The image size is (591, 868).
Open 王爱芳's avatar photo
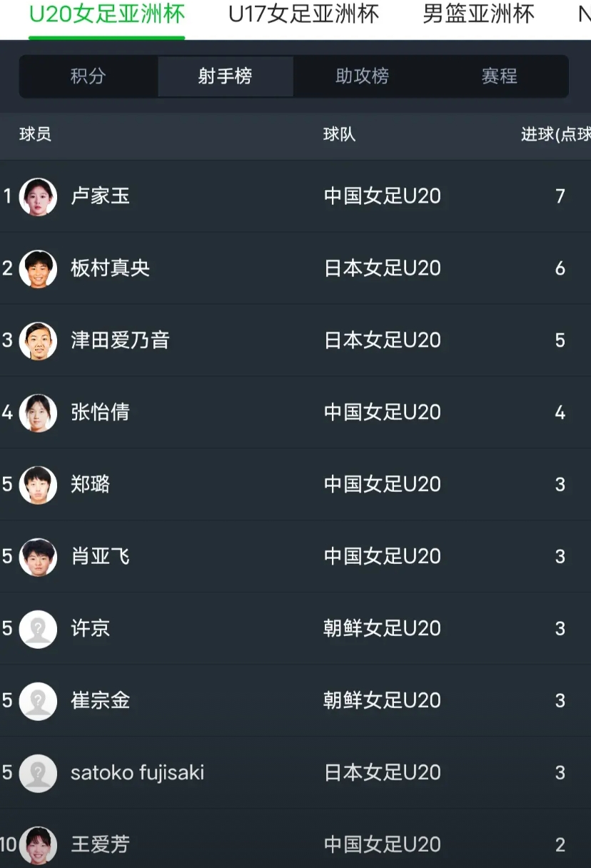(38, 845)
